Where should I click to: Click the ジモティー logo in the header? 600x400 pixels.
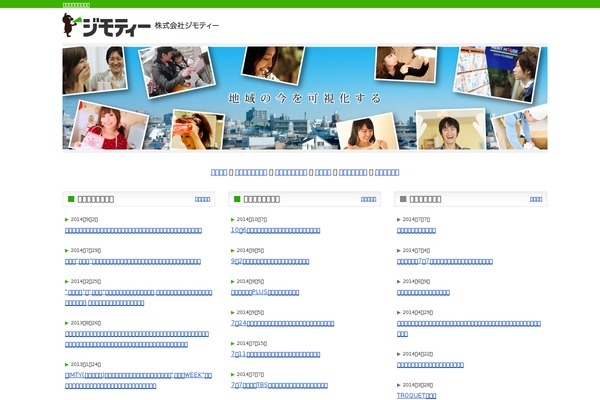pyautogui.click(x=106, y=25)
